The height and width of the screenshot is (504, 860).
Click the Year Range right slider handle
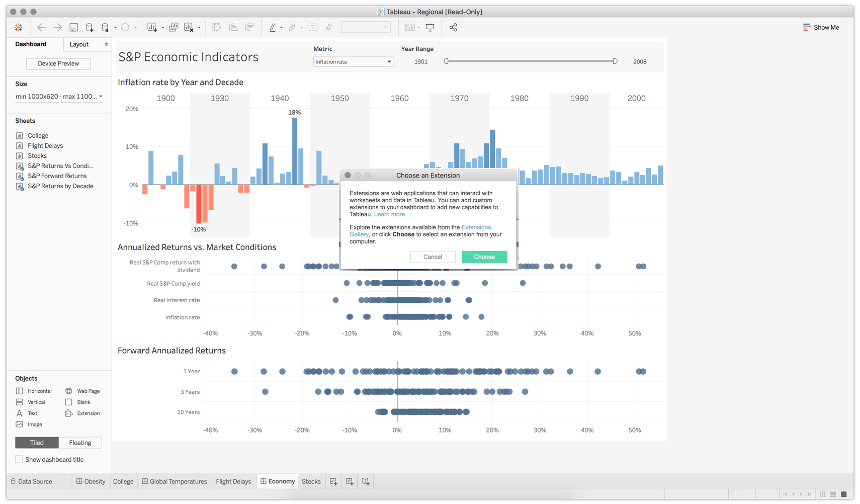615,61
